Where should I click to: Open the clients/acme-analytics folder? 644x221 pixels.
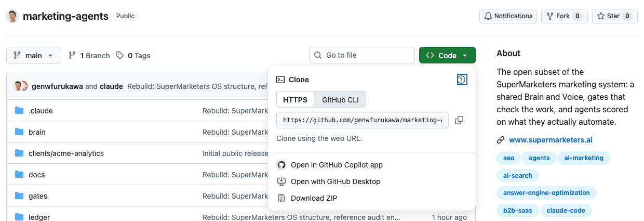click(x=66, y=153)
